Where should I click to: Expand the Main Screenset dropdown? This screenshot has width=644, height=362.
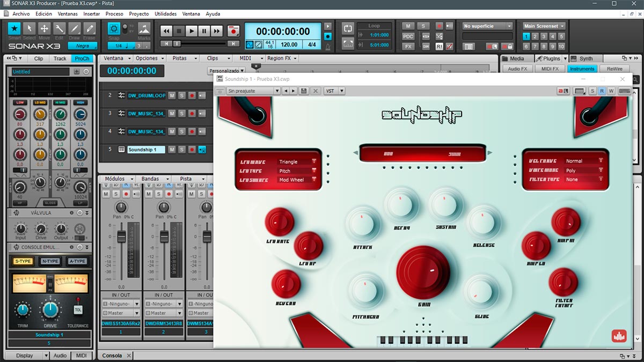pyautogui.click(x=544, y=26)
